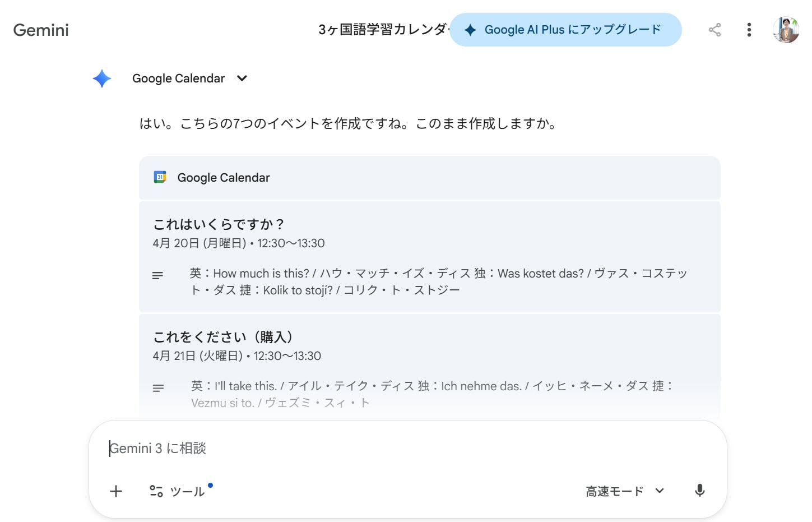Open the three-dot more options menu

pyautogui.click(x=749, y=30)
